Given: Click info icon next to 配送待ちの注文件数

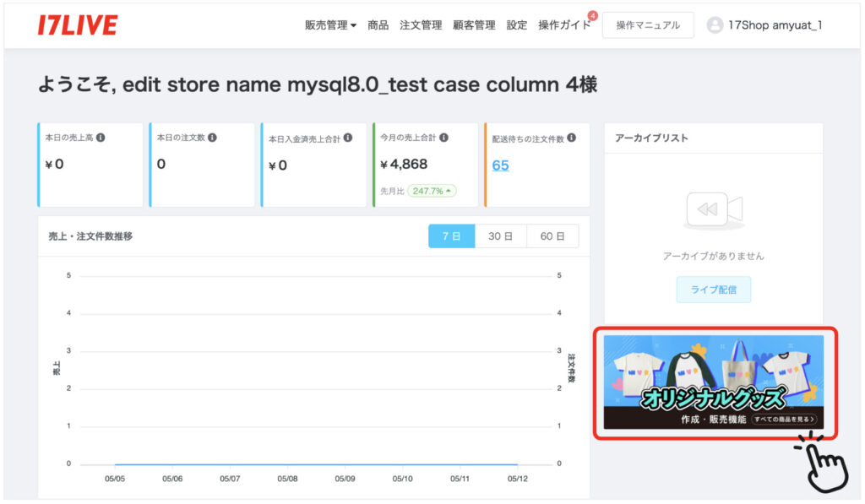Looking at the screenshot, I should pos(572,138).
